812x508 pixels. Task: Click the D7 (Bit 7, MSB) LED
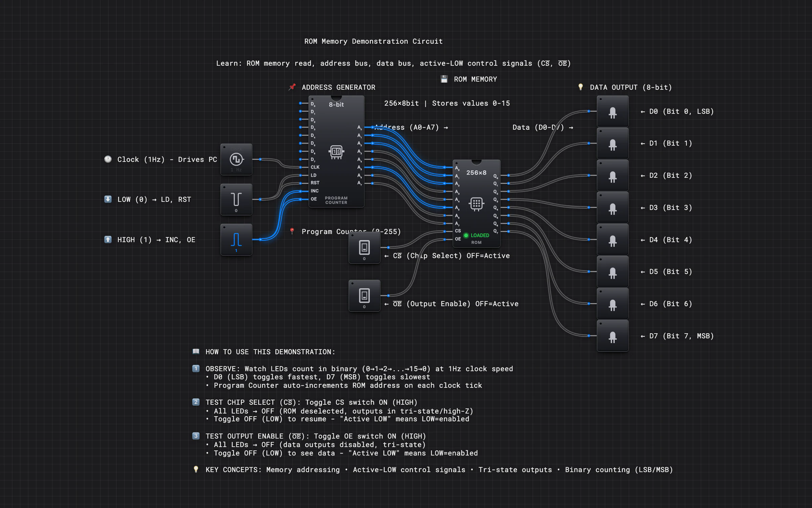[613, 336]
